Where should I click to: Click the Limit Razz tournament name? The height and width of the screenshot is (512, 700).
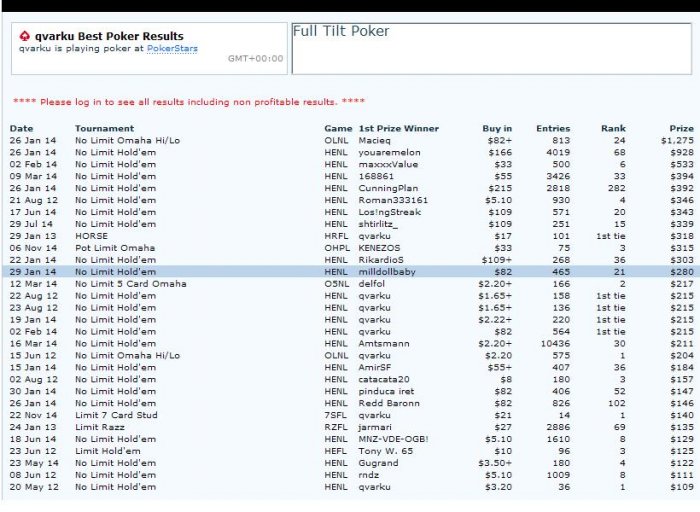100,427
